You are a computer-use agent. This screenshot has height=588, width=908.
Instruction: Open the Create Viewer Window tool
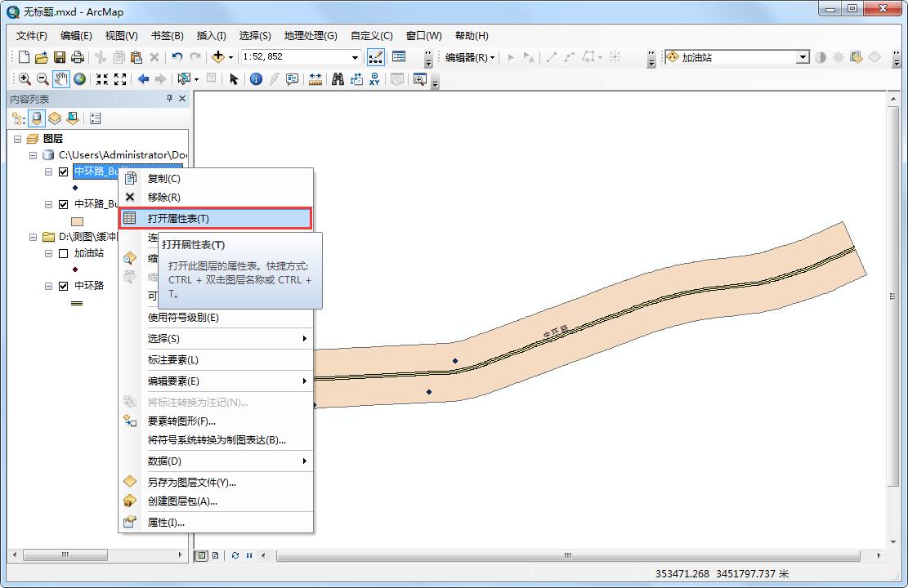pyautogui.click(x=420, y=79)
